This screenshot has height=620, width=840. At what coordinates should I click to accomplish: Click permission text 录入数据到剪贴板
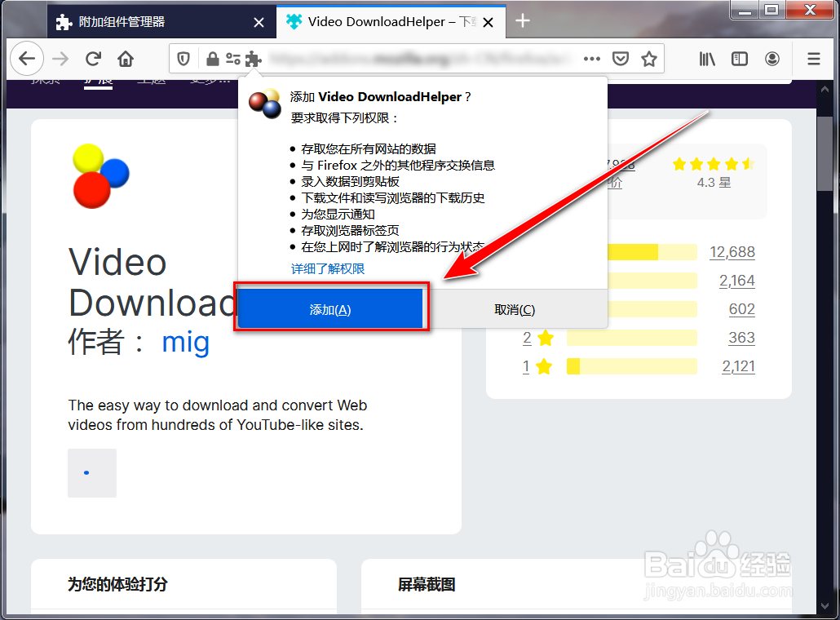point(350,181)
